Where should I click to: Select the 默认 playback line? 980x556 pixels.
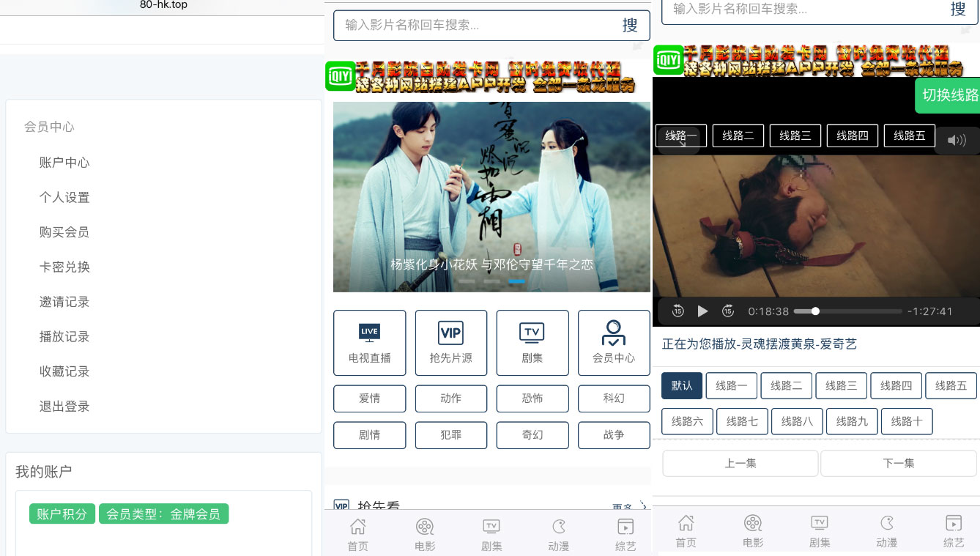[x=681, y=385]
